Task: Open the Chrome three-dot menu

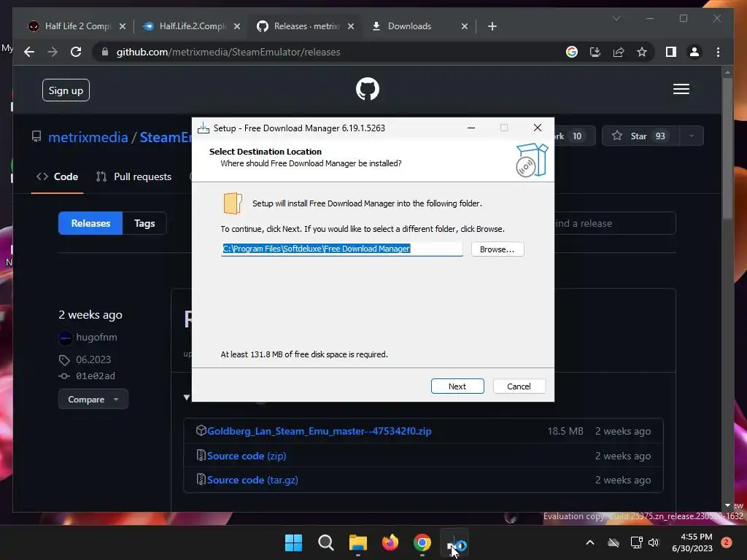Action: (x=718, y=52)
